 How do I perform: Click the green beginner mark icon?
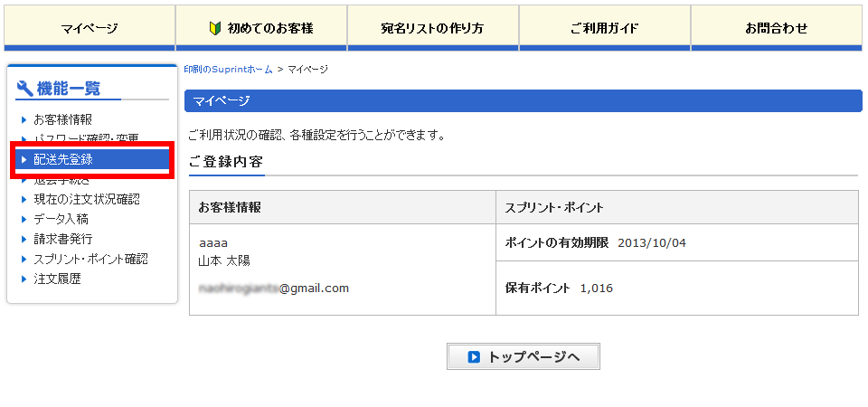(215, 28)
